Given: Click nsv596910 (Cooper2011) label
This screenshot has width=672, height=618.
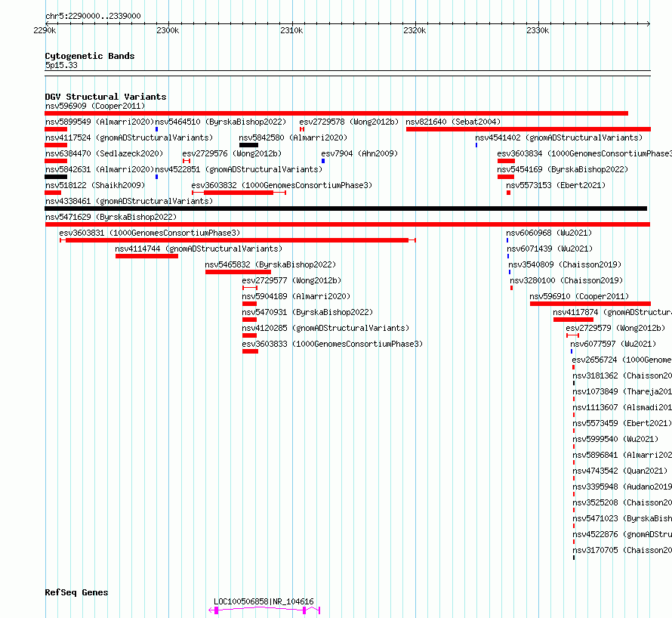Looking at the screenshot, I should click(579, 296).
